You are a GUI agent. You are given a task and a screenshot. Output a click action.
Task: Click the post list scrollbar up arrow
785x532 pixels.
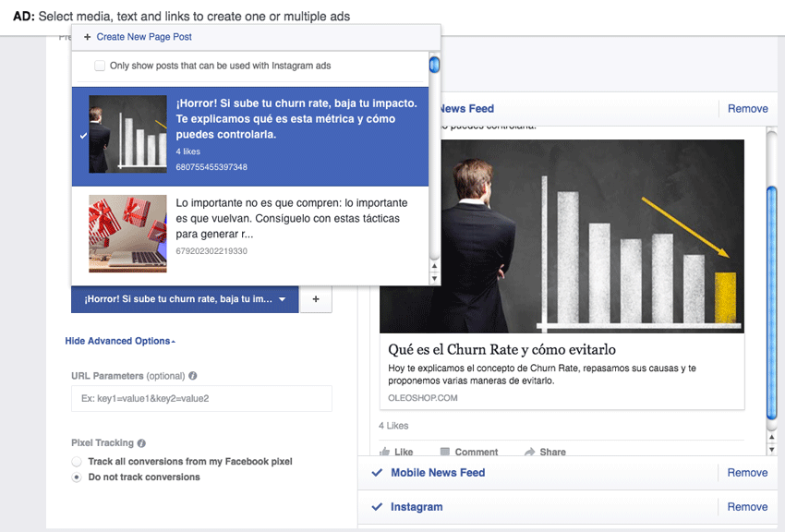[x=435, y=266]
